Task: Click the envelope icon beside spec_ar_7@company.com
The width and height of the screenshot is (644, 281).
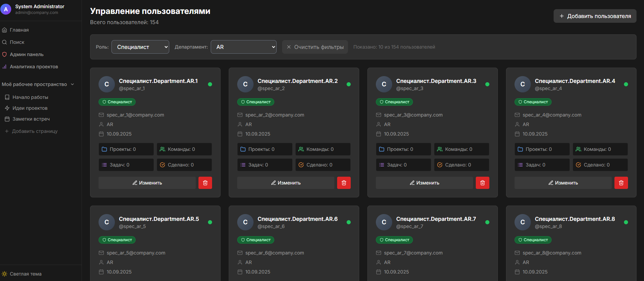Action: tap(379, 253)
